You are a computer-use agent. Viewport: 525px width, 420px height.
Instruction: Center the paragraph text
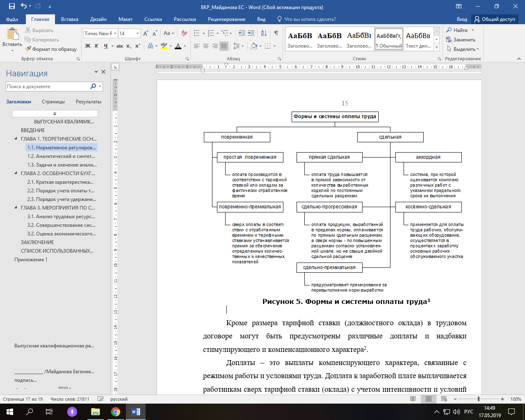[x=206, y=46]
